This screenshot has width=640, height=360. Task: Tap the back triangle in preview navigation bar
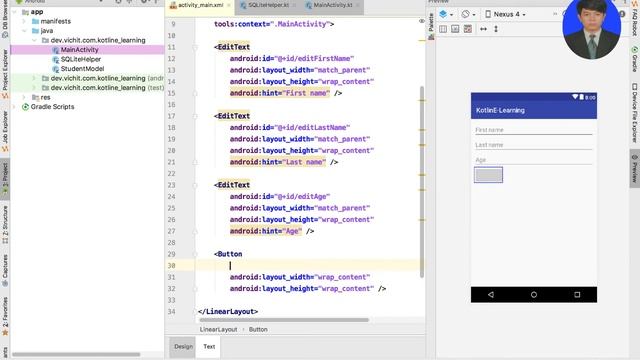coord(491,295)
